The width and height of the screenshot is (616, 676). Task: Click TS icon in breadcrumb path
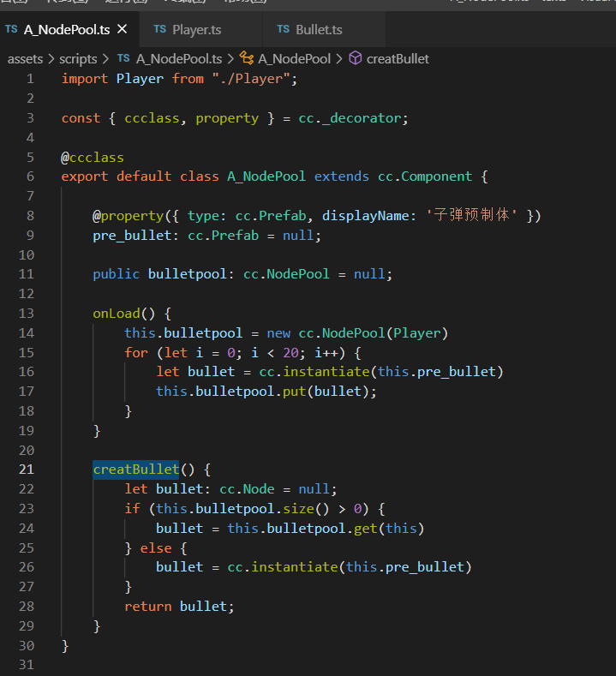click(x=123, y=58)
